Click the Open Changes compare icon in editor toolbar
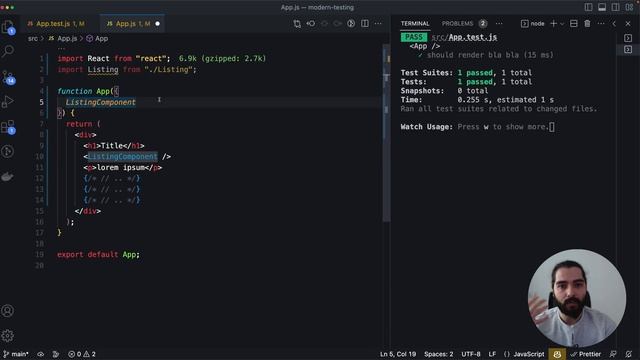The image size is (640, 360). pos(297,24)
